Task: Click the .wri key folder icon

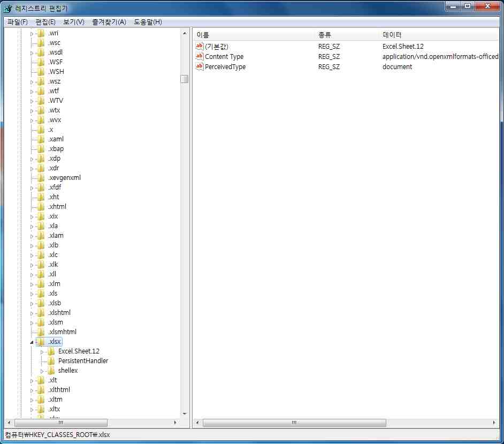Action: tap(41, 33)
